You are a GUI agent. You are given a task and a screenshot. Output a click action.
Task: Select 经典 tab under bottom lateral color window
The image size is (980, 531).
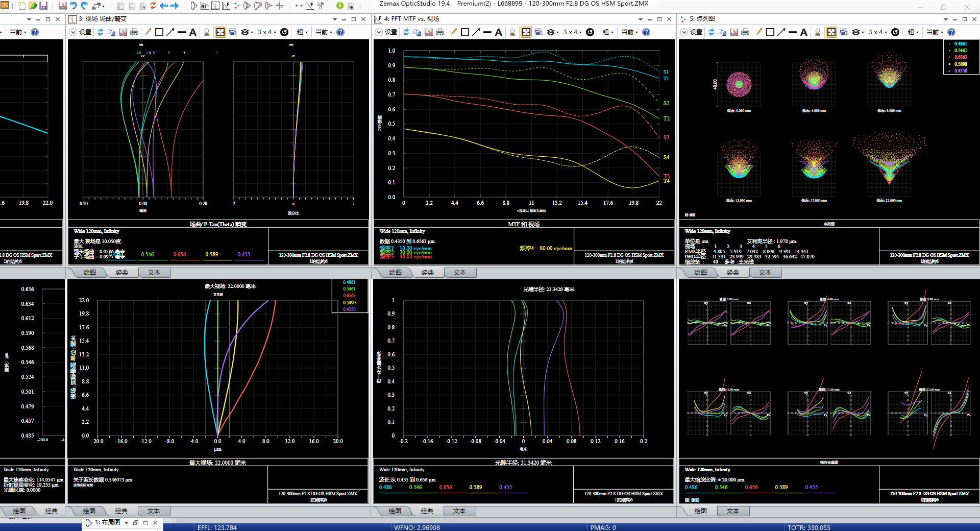[x=121, y=511]
